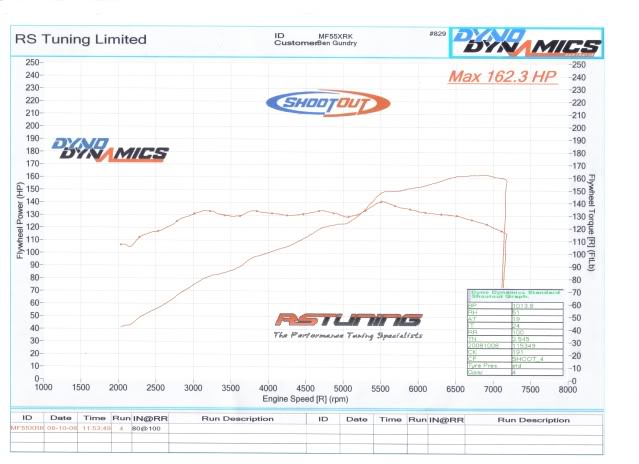Click the Dyno Dynamics logo in top-right corner

click(526, 41)
